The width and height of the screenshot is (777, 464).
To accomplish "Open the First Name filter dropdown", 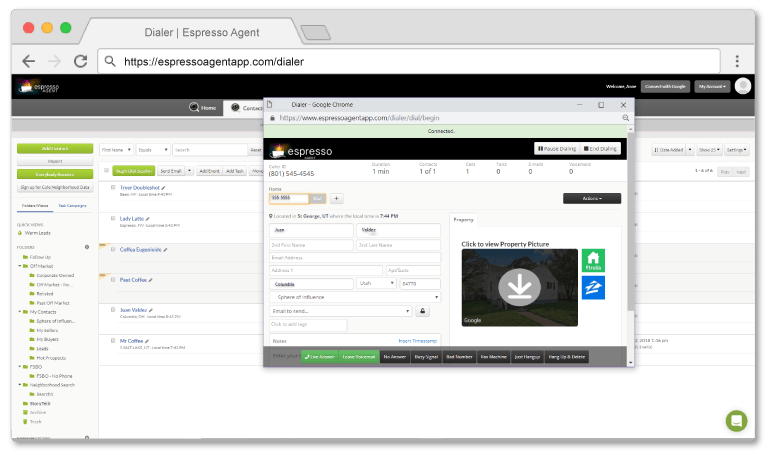I will pos(116,150).
